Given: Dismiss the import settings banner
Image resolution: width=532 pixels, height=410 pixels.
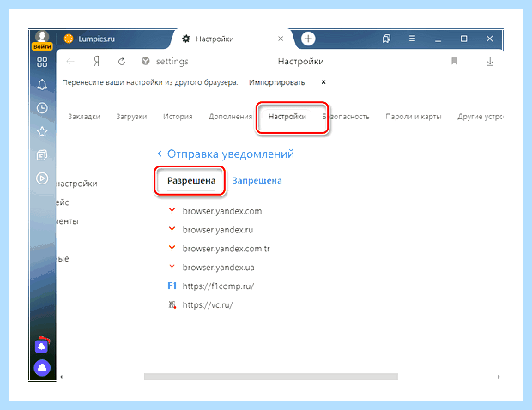Looking at the screenshot, I should [x=323, y=82].
